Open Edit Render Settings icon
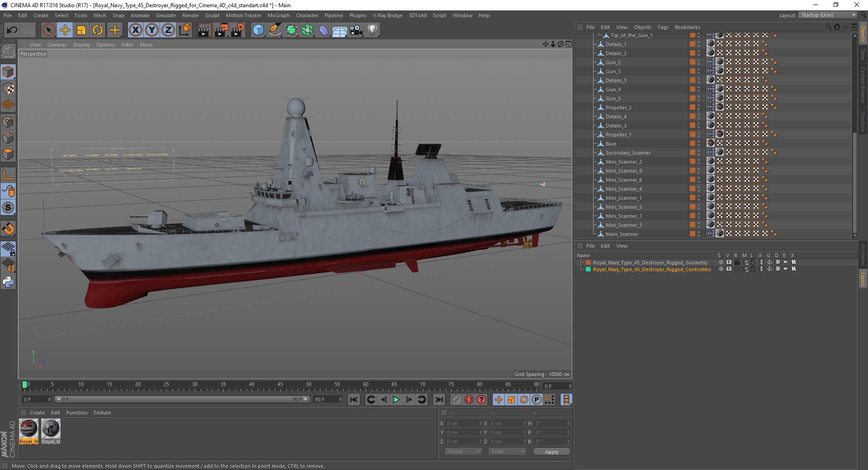This screenshot has width=868, height=470. click(238, 30)
